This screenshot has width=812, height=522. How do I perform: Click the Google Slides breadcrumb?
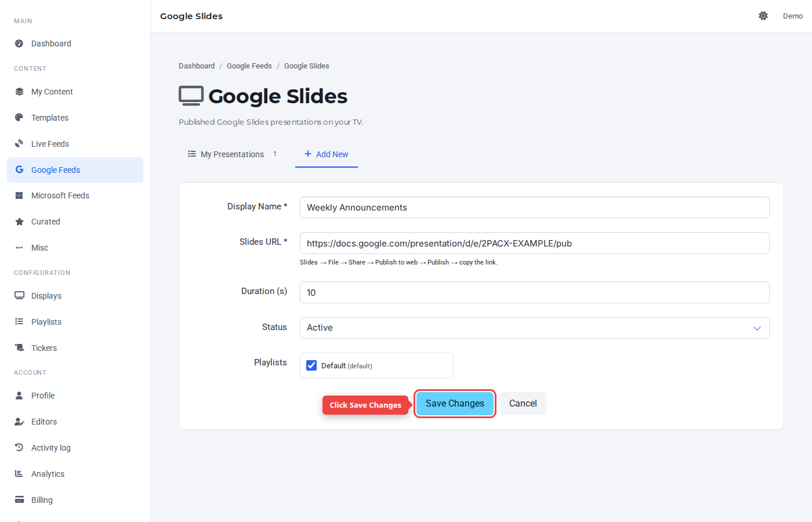coord(307,66)
